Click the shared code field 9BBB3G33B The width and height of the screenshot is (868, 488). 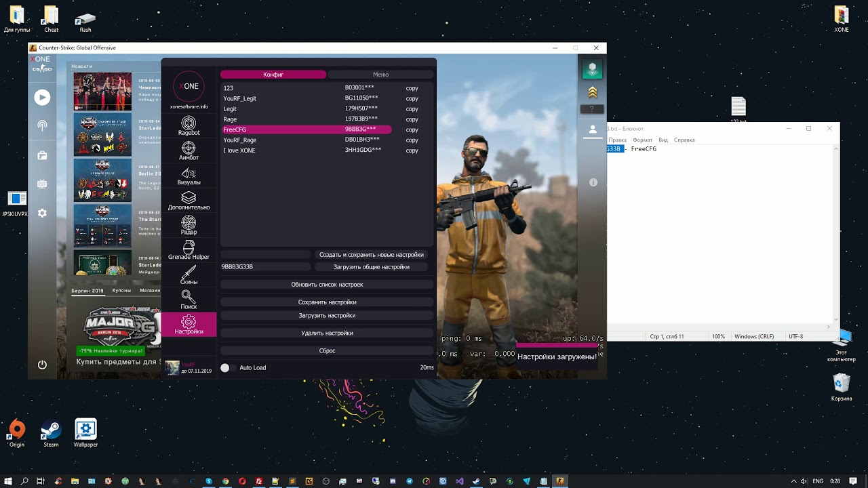click(265, 267)
